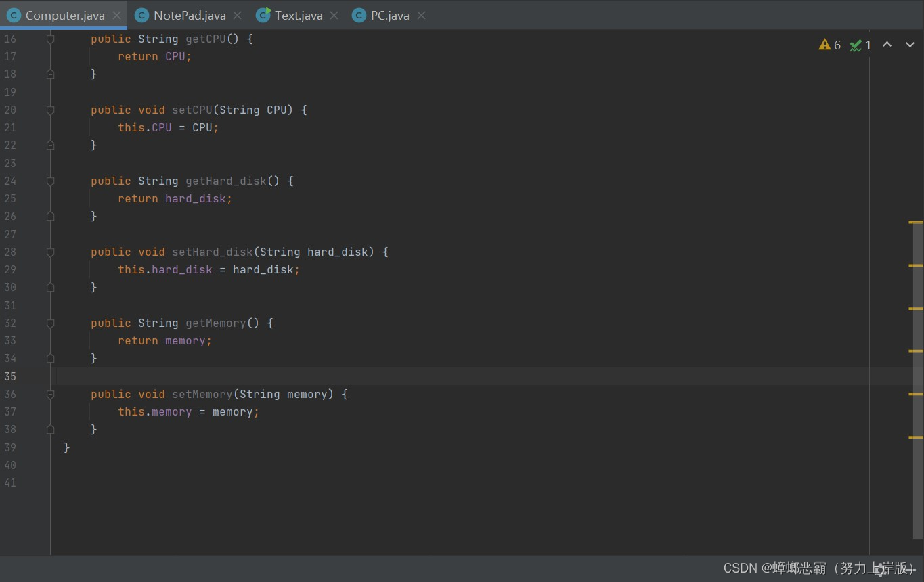Close the PC.java tab
This screenshot has width=924, height=582.
tap(421, 15)
